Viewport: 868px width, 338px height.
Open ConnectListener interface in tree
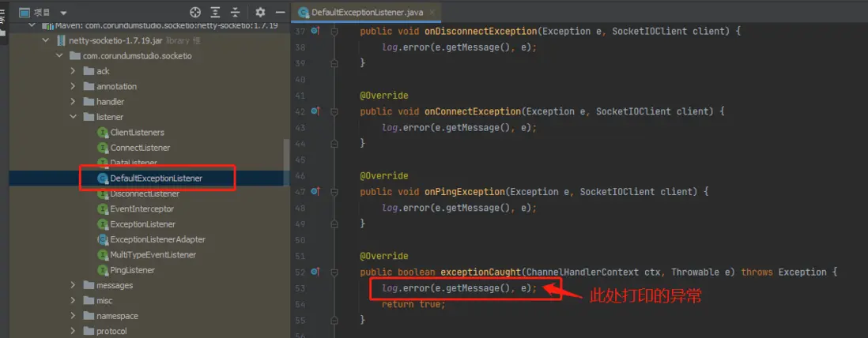click(x=140, y=148)
